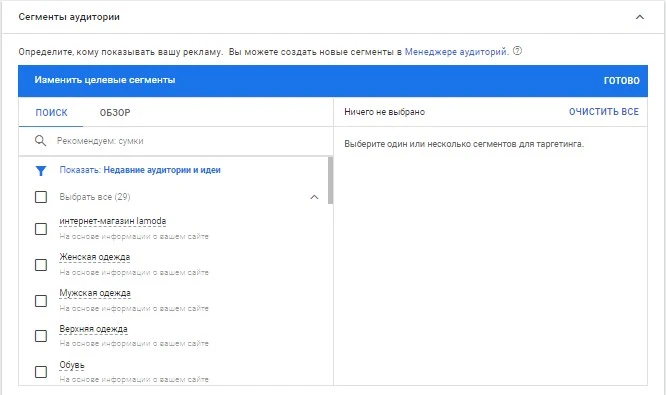666x395 pixels.
Task: Click the Обувь segment name
Action: pos(72,365)
